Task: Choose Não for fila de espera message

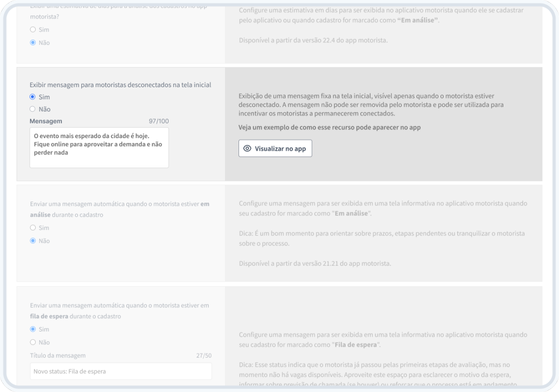Action: pos(33,342)
